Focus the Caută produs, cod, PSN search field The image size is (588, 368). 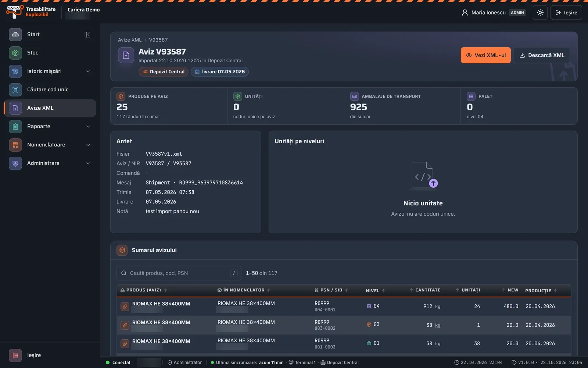[x=179, y=273]
